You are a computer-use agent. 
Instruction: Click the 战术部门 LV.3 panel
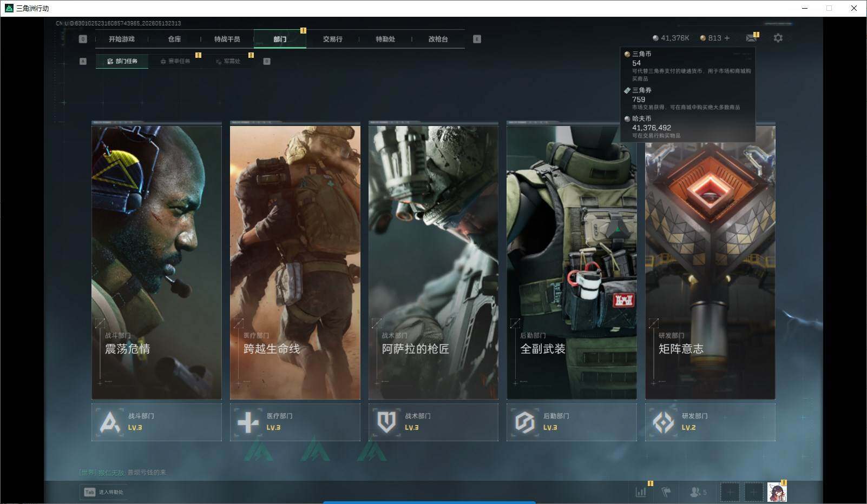pyautogui.click(x=433, y=422)
